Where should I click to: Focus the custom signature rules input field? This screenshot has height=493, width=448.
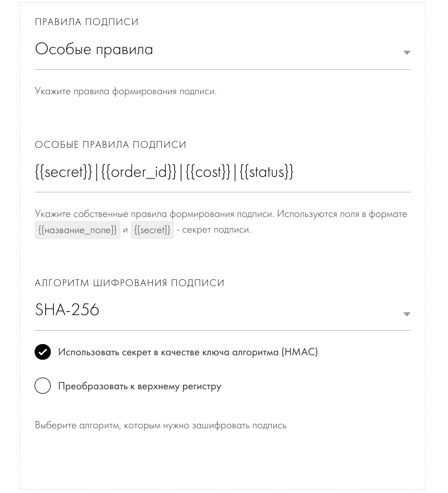[x=223, y=173]
